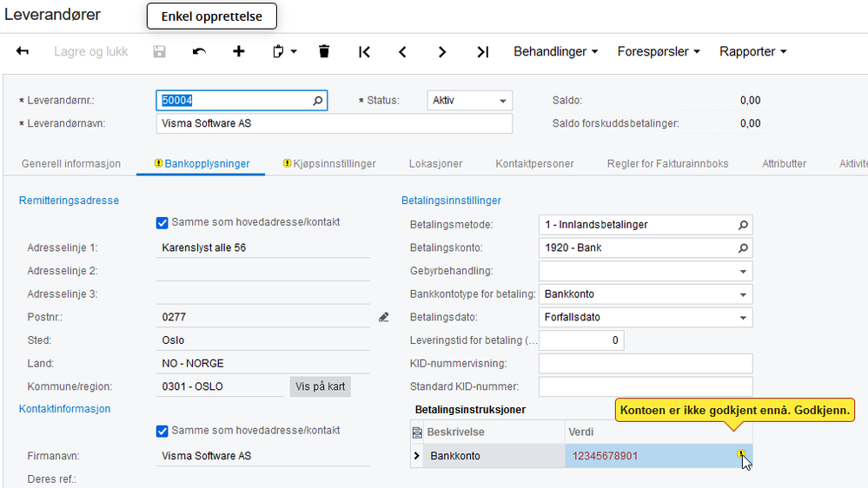Click the Bankkonto description cell

pos(494,456)
